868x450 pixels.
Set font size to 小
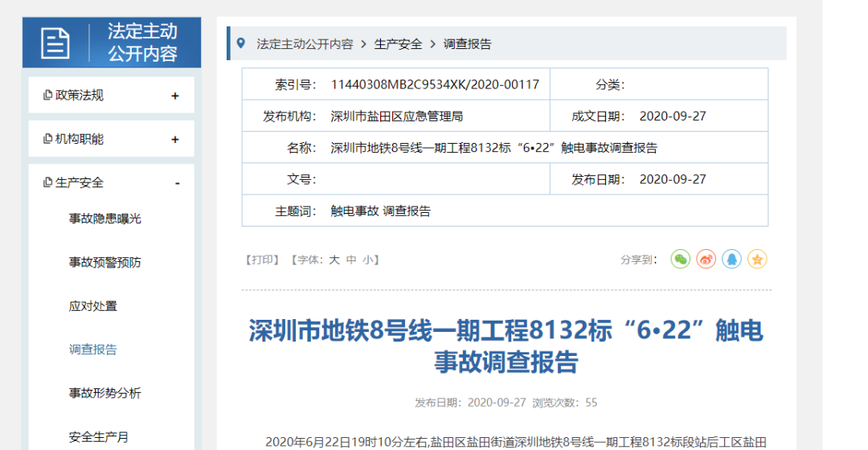pyautogui.click(x=367, y=260)
